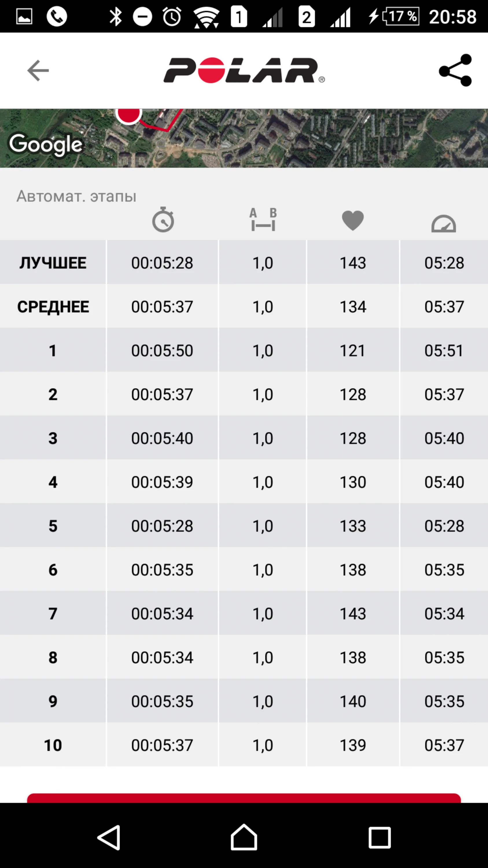The image size is (488, 868).
Task: Tap the pace speedometer column icon
Action: [x=443, y=224]
